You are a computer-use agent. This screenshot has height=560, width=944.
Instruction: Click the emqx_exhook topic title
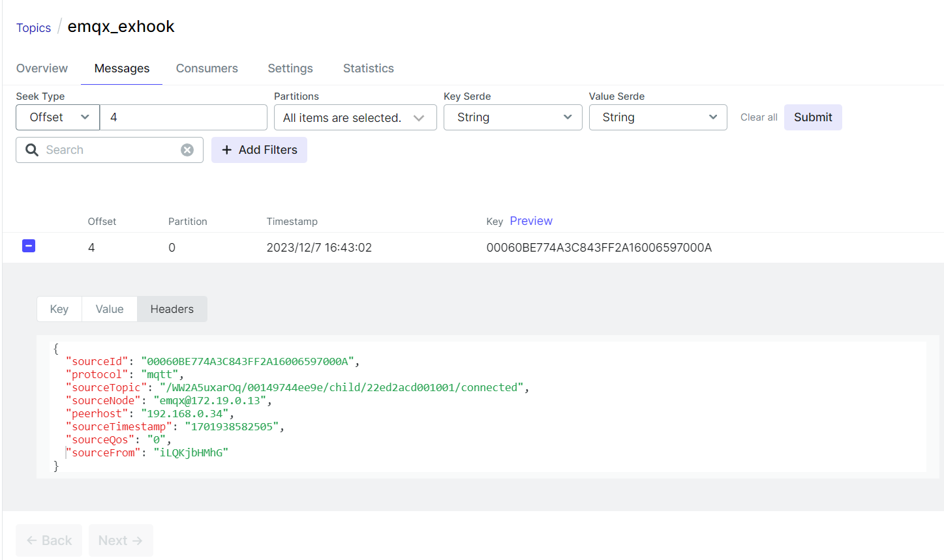121,27
